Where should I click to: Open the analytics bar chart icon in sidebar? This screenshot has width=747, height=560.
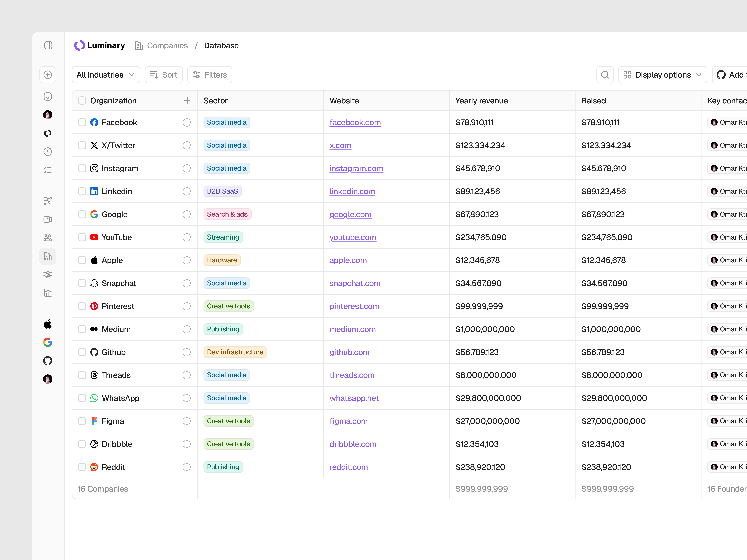coord(48,293)
